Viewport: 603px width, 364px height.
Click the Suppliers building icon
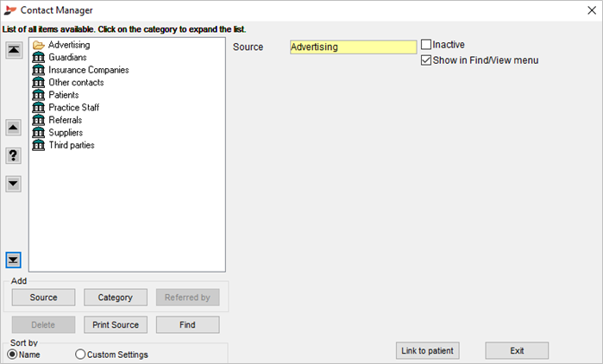click(x=39, y=133)
